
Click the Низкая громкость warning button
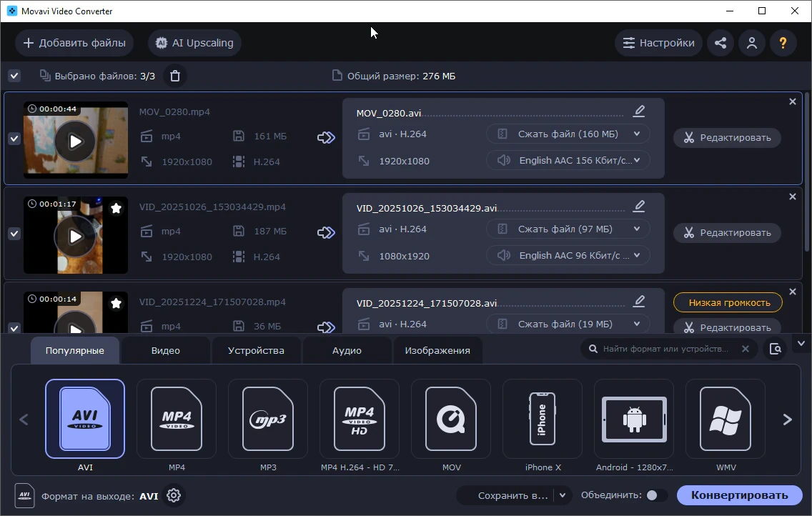728,303
